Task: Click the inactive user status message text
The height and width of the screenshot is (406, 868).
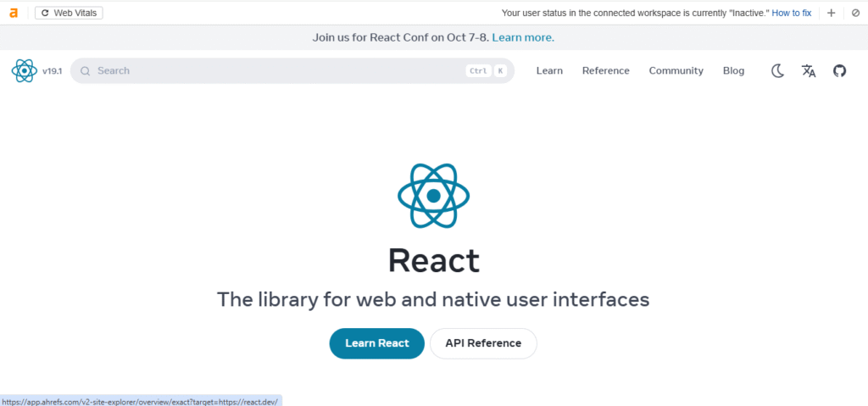Action: click(636, 13)
